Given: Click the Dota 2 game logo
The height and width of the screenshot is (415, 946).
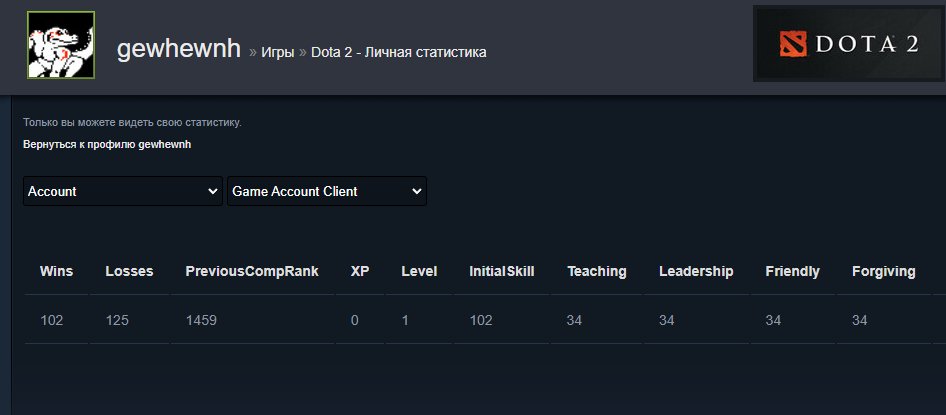Looking at the screenshot, I should pyautogui.click(x=849, y=43).
